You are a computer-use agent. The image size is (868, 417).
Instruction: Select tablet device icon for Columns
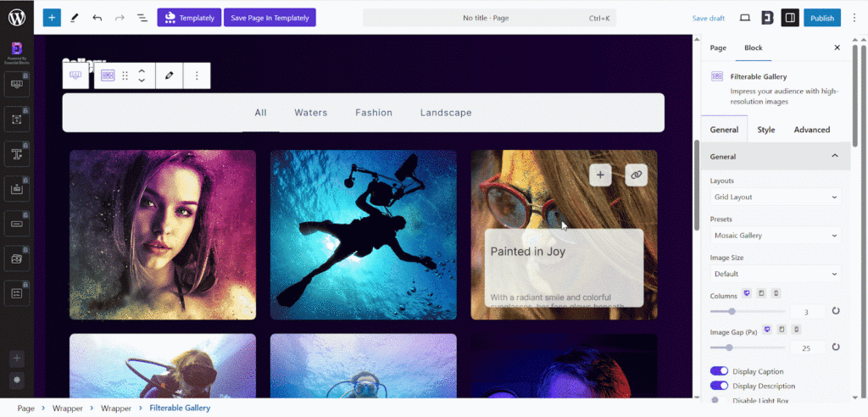[761, 293]
